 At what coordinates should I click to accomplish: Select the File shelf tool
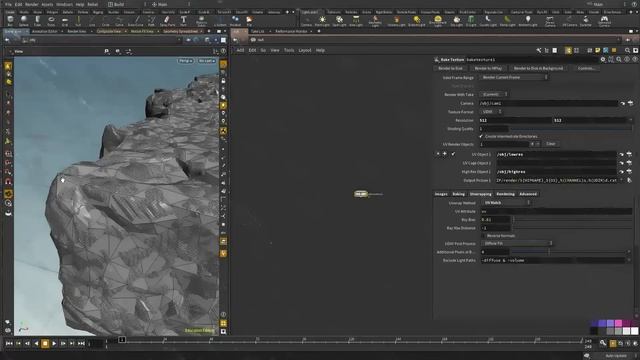(x=249, y=20)
